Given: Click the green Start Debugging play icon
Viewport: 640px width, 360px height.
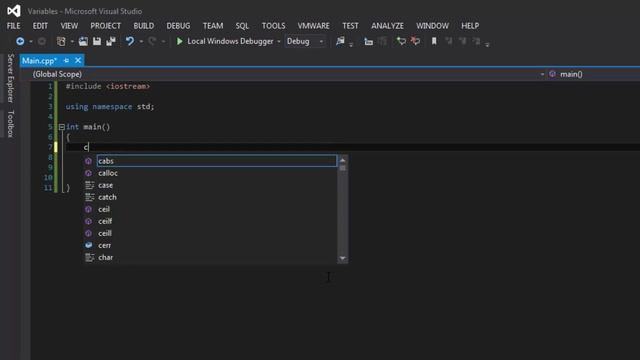Looking at the screenshot, I should pyautogui.click(x=180, y=41).
